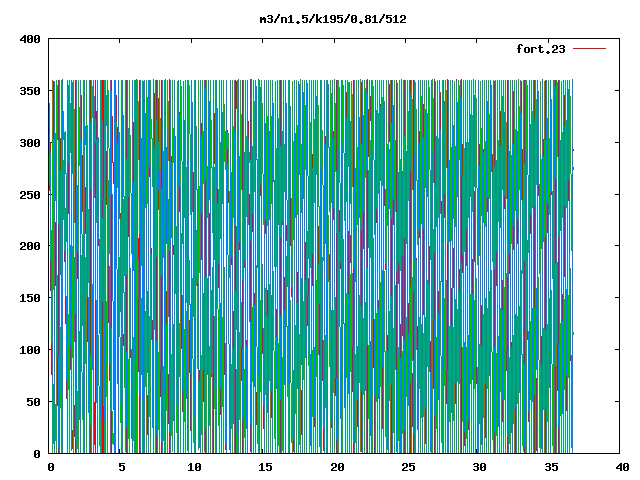Click x-axis label 40

click(622, 467)
